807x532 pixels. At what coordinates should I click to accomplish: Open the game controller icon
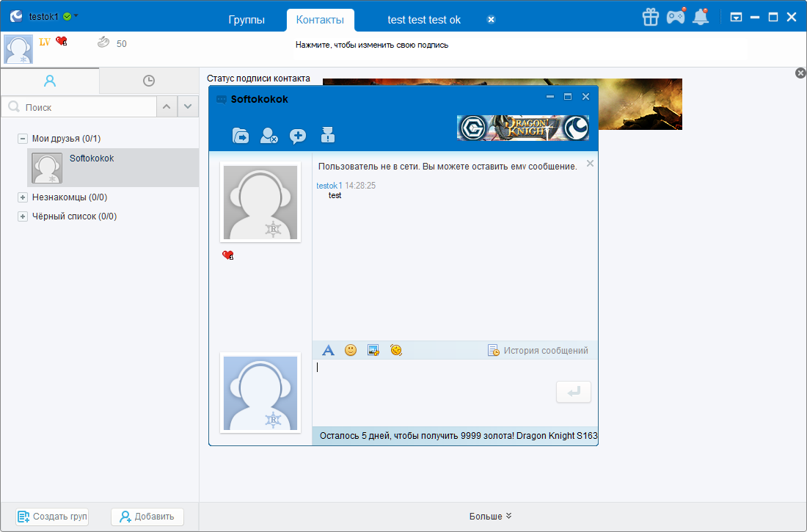coord(675,17)
